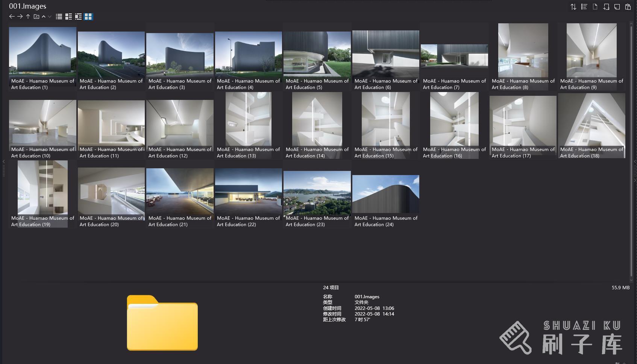Switch to thumbnail list view with details
The image size is (637, 364).
pyautogui.click(x=78, y=17)
